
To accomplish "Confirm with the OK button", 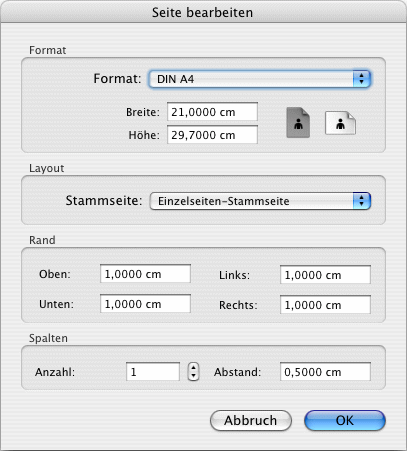I will [x=345, y=420].
